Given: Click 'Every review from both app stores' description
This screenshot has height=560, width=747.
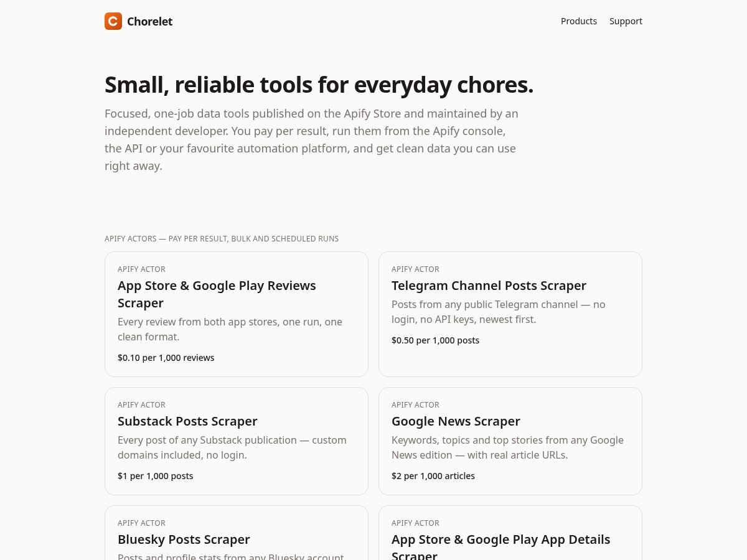Looking at the screenshot, I should pyautogui.click(x=230, y=329).
